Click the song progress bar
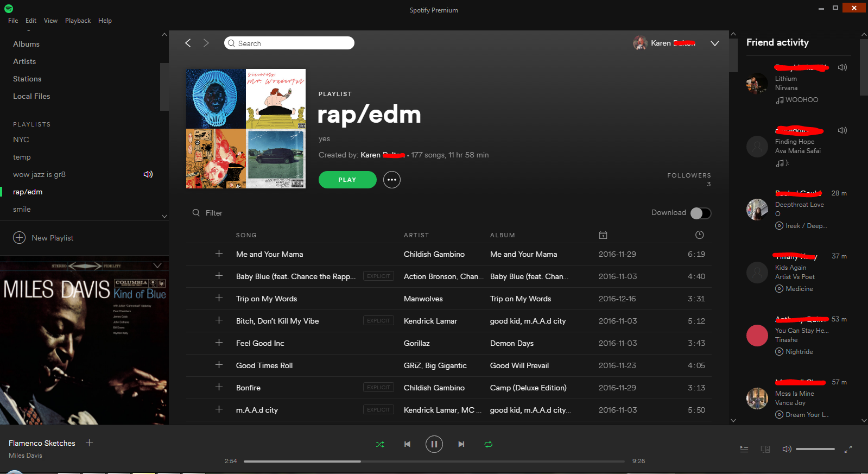This screenshot has width=868, height=474. [x=434, y=462]
